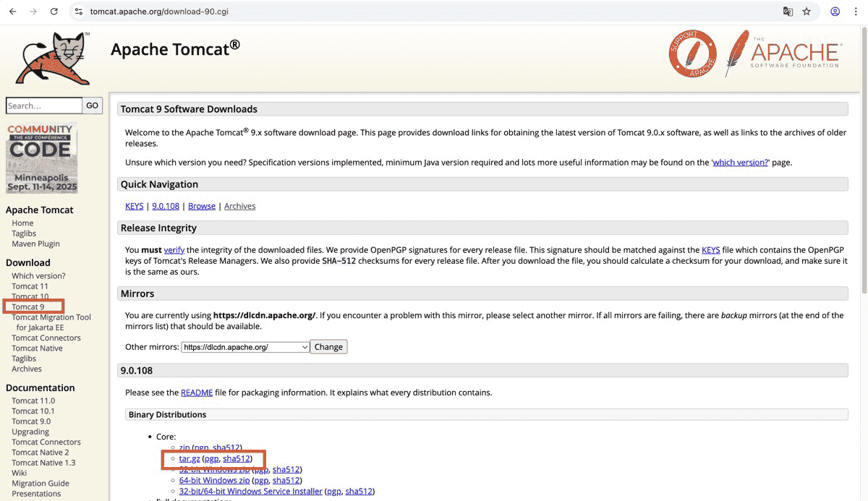
Task: Open the README link
Action: point(197,393)
